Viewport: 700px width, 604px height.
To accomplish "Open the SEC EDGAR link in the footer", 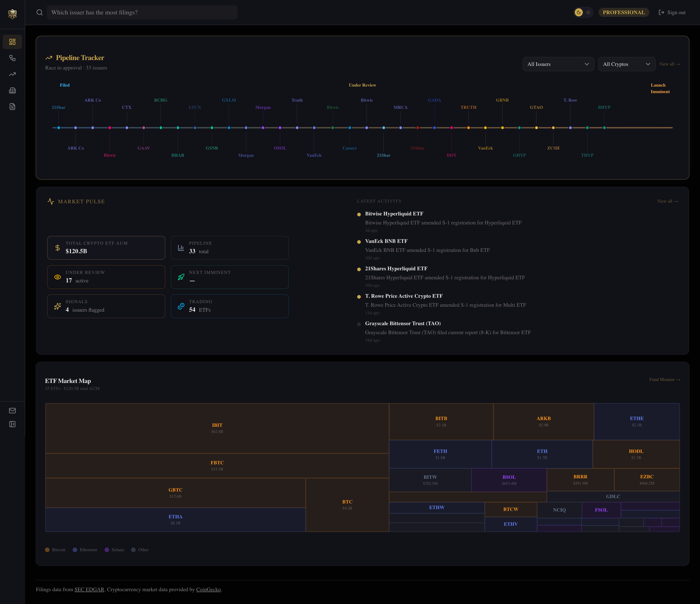I will (x=89, y=589).
